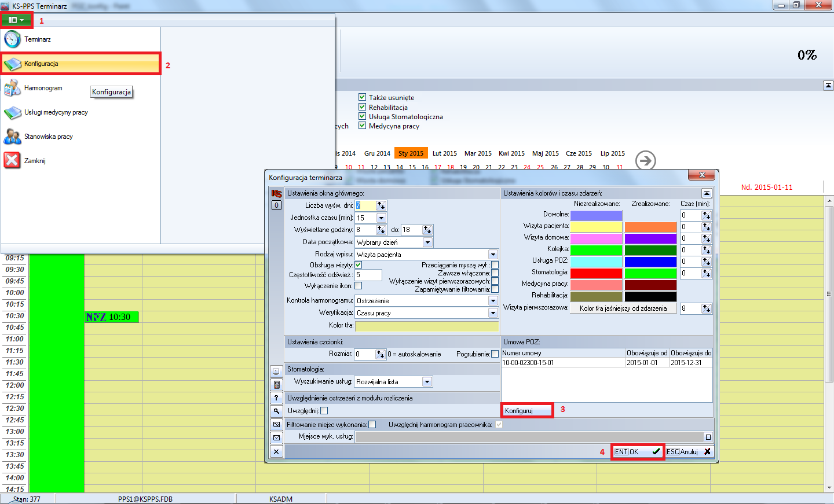Viewport: 834px width, 504px height.
Task: Switch to the Lut 2015 month
Action: click(444, 153)
